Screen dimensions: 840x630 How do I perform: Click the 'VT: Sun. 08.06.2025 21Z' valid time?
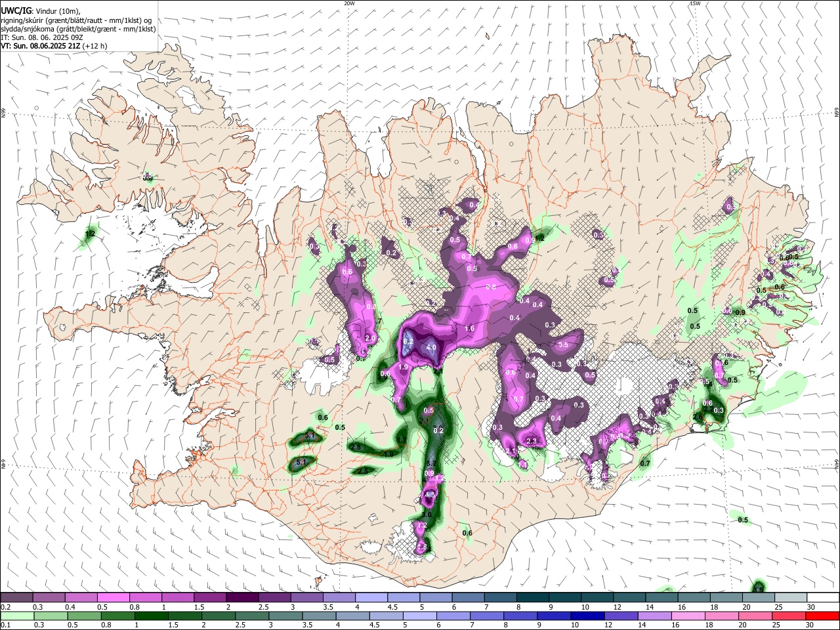coord(40,46)
